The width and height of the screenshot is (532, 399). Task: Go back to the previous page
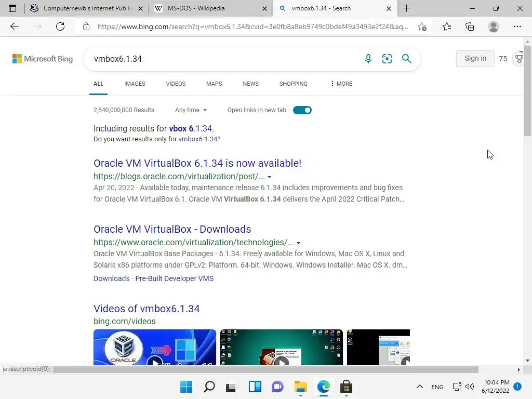point(14,26)
